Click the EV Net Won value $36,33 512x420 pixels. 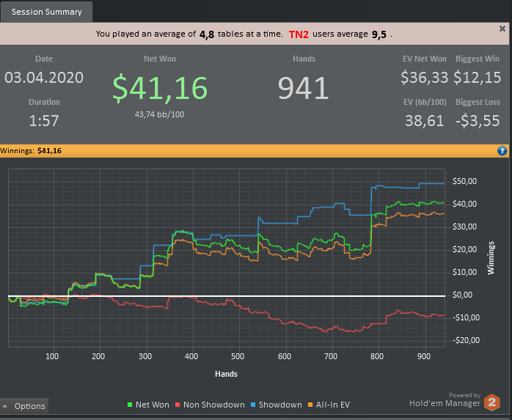point(424,78)
